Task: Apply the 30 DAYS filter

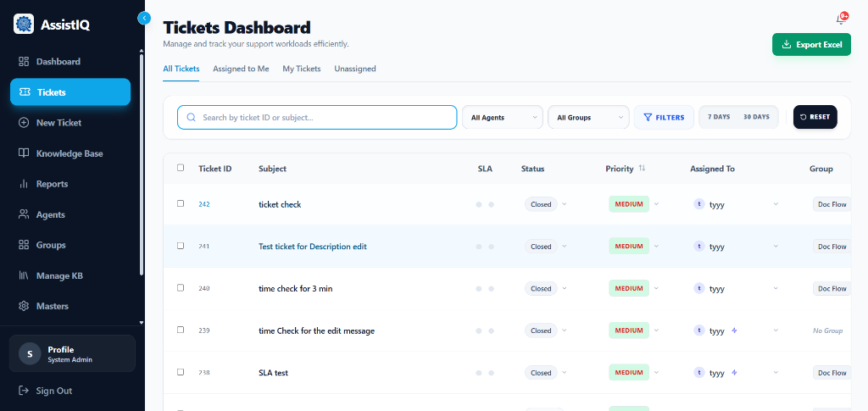Action: pyautogui.click(x=756, y=117)
